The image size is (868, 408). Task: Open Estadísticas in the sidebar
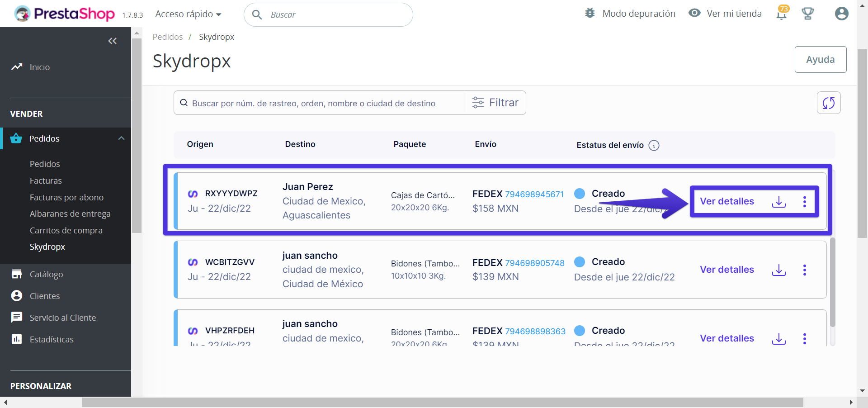52,339
